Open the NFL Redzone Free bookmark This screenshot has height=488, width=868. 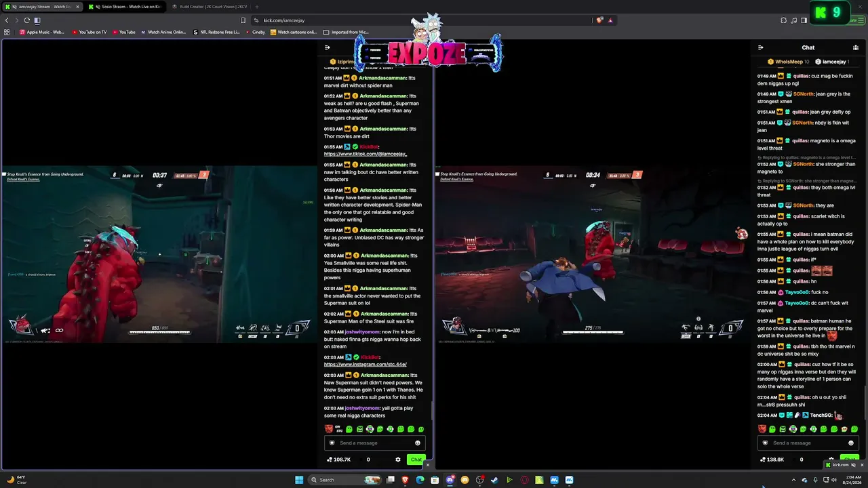[216, 32]
